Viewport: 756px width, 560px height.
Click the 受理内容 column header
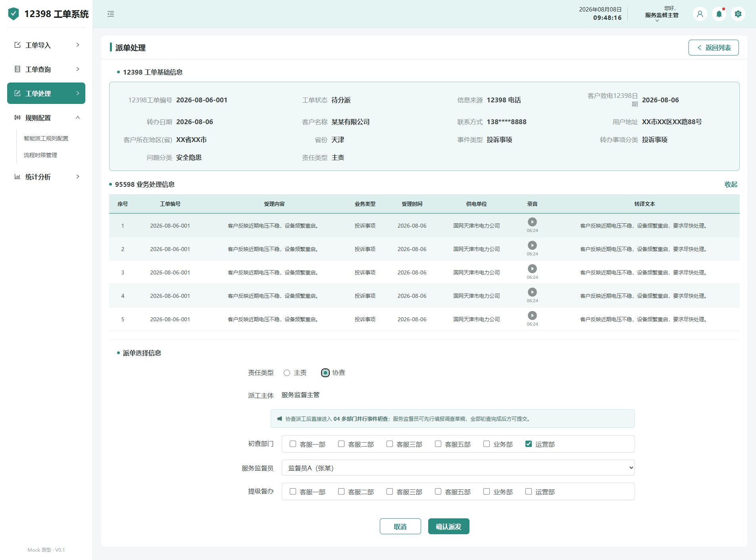click(274, 204)
